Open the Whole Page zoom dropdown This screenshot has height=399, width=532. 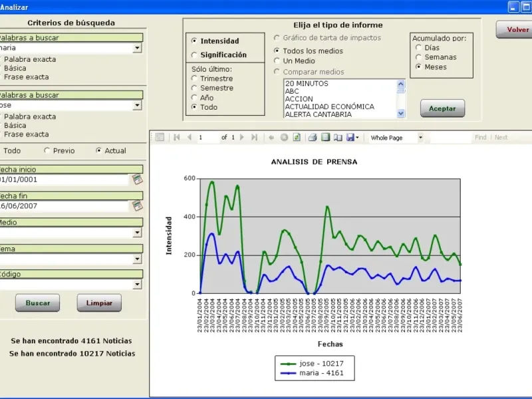click(x=420, y=138)
